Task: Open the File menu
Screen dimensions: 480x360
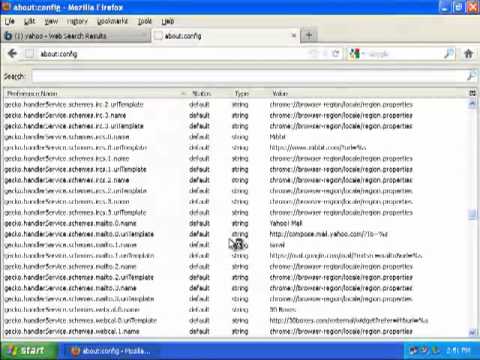Action: point(10,21)
